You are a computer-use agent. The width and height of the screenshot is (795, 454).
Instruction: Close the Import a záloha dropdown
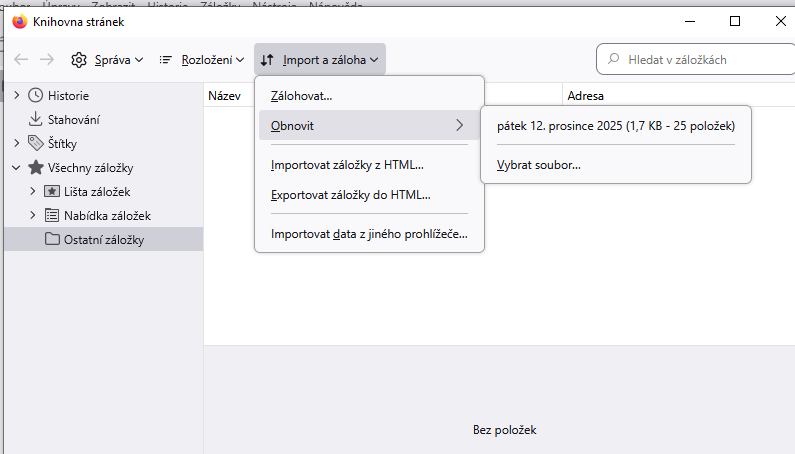[x=319, y=60]
